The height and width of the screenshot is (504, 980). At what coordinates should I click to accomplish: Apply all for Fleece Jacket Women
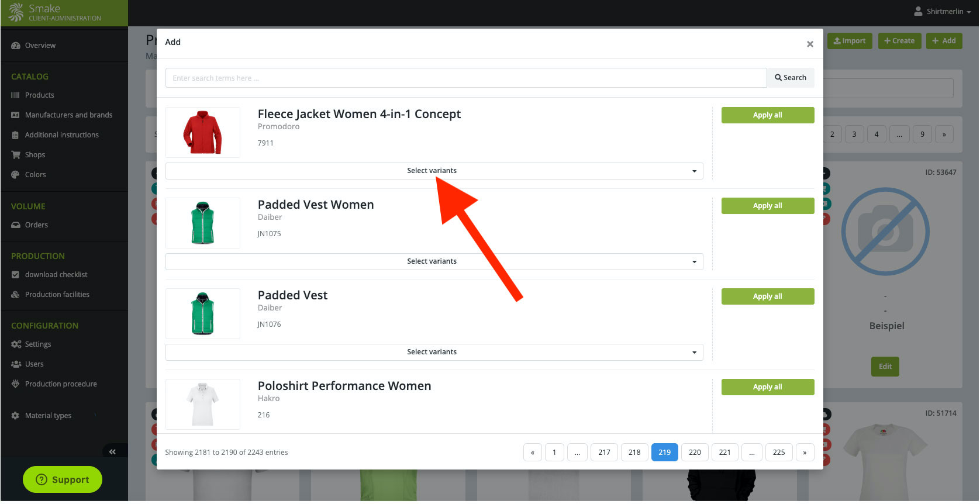click(x=768, y=115)
